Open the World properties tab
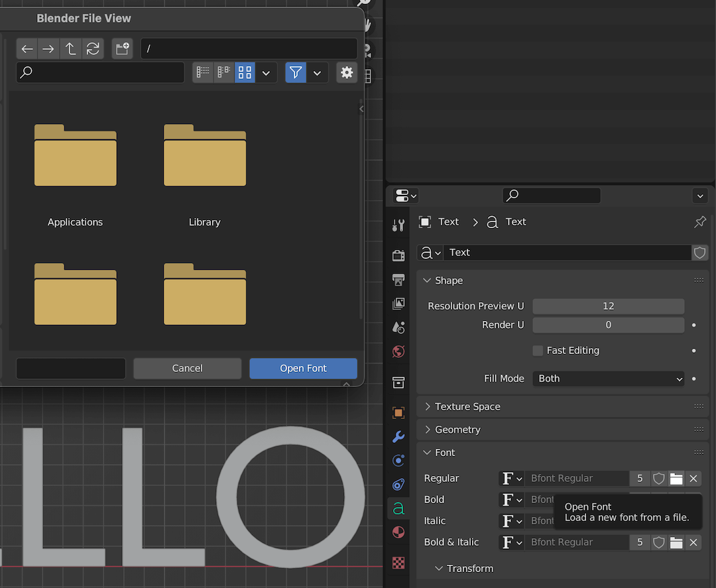 click(398, 351)
